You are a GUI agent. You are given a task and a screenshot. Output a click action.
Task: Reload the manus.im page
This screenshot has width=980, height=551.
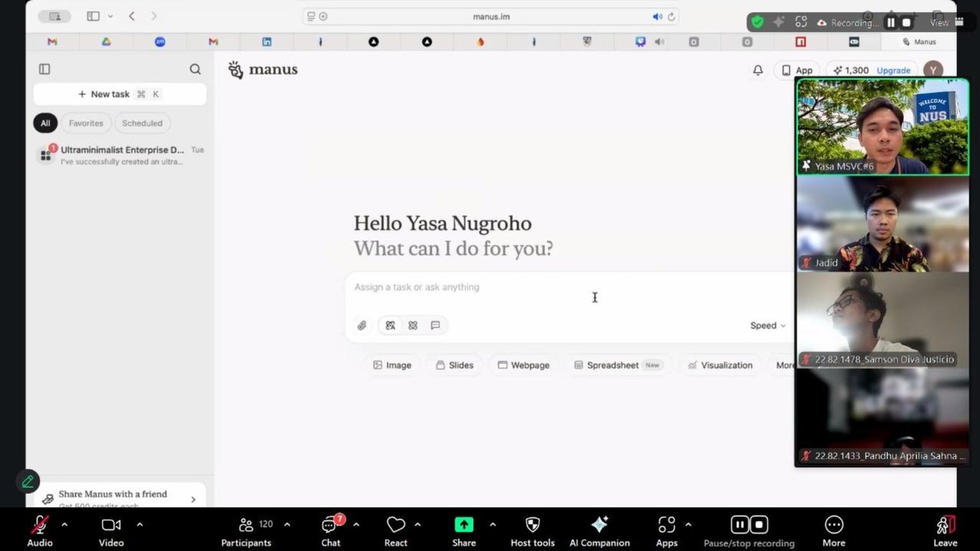click(x=672, y=17)
